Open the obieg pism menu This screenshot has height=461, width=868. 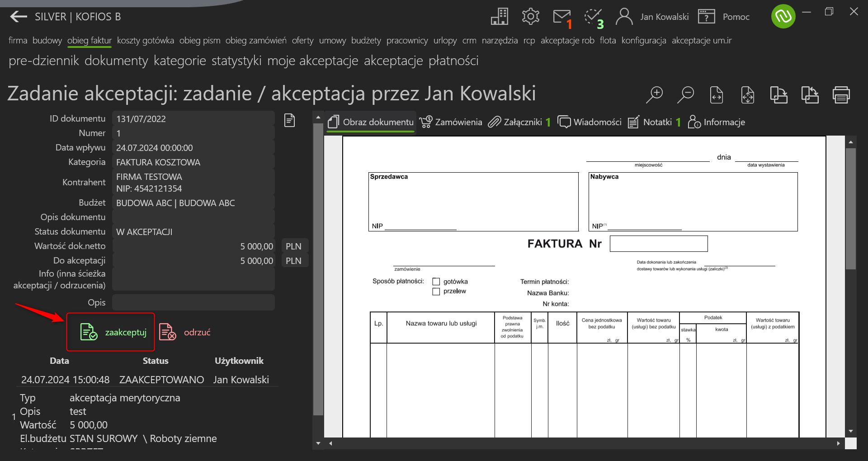coord(200,40)
